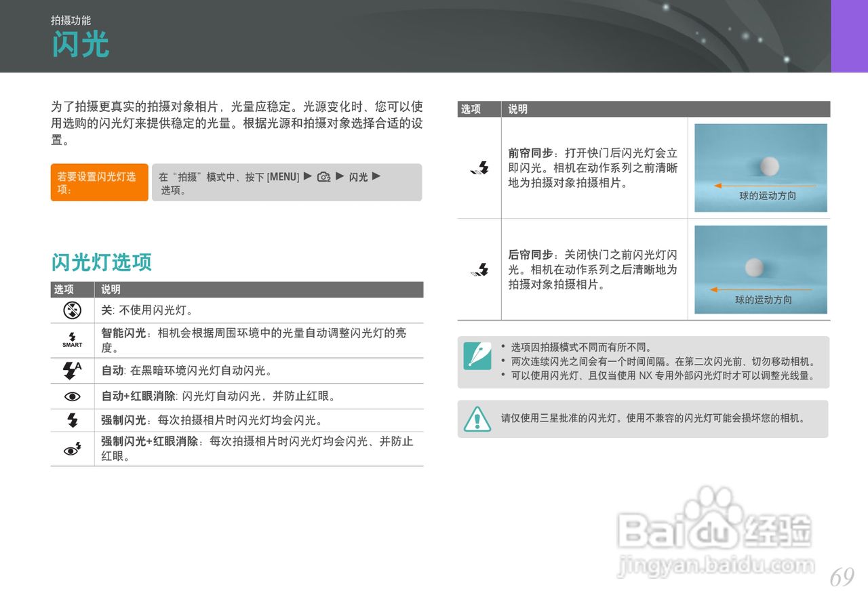Click the 拍摄功能 chapter label
868x614 pixels.
[x=71, y=20]
